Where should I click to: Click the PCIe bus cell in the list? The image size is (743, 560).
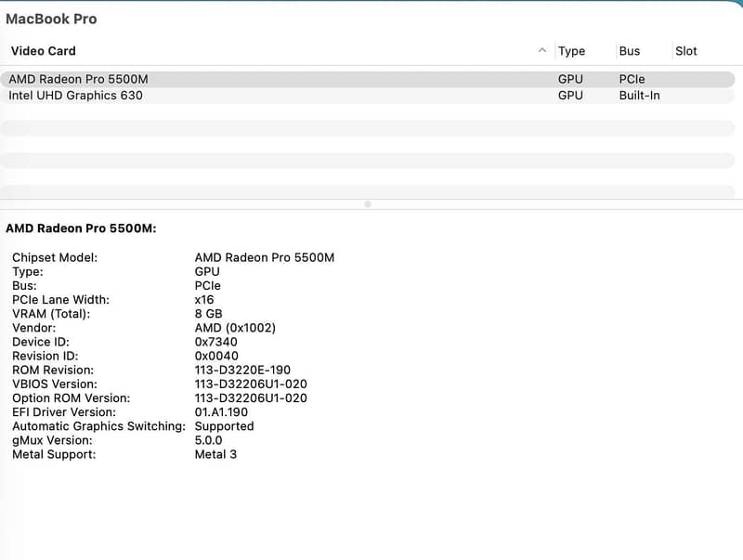(x=632, y=79)
